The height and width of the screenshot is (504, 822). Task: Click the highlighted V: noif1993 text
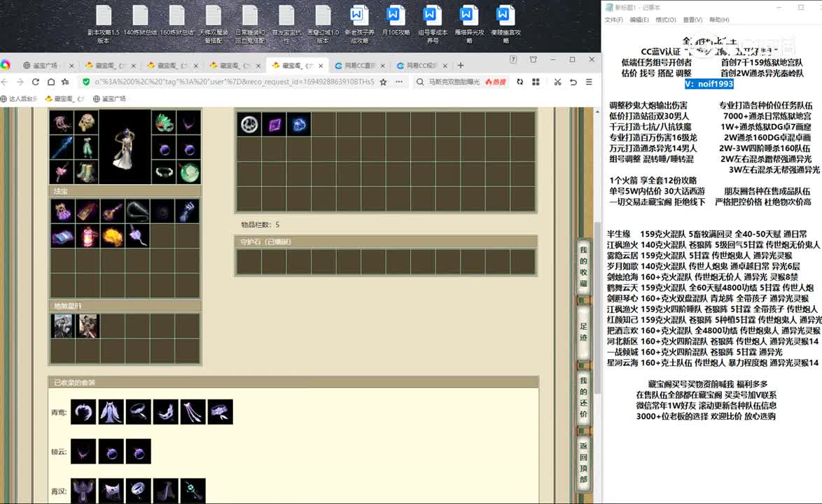tap(709, 84)
